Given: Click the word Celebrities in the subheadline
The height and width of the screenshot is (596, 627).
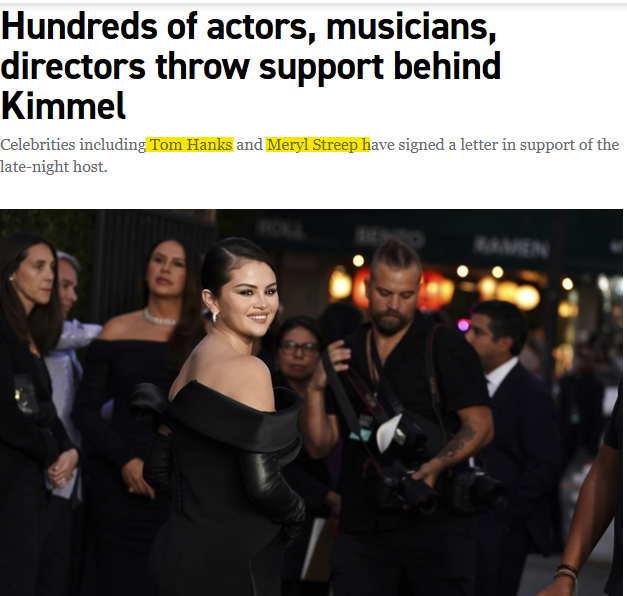Looking at the screenshot, I should pos(38,144).
